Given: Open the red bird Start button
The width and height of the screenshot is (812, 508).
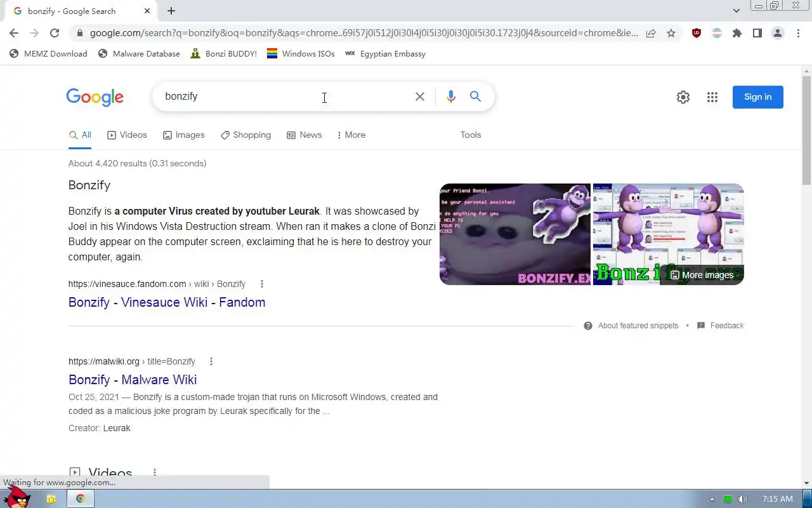Looking at the screenshot, I should click(17, 497).
